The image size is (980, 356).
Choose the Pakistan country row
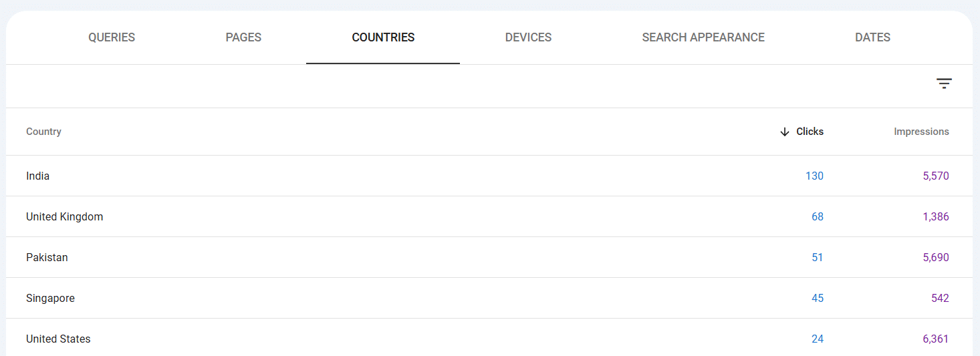(x=489, y=258)
